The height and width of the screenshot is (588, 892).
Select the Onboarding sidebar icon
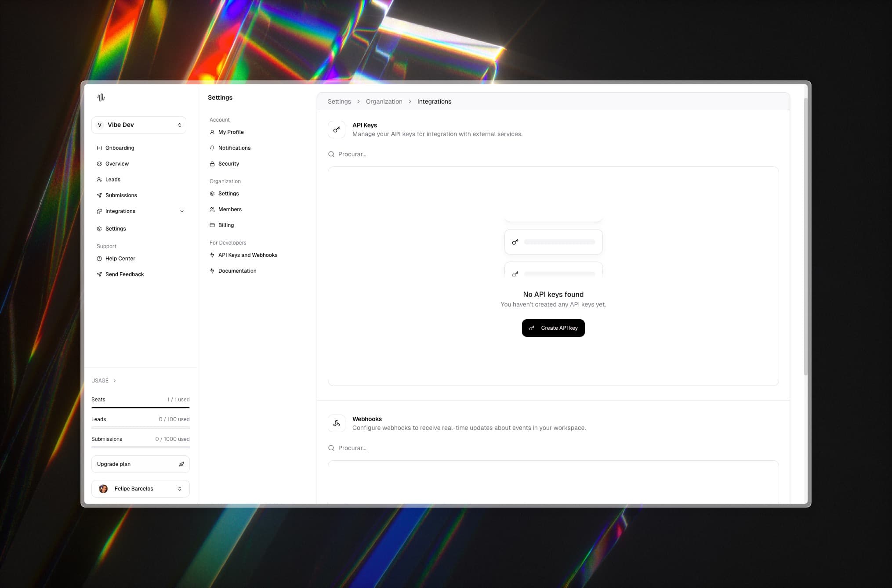(x=99, y=148)
